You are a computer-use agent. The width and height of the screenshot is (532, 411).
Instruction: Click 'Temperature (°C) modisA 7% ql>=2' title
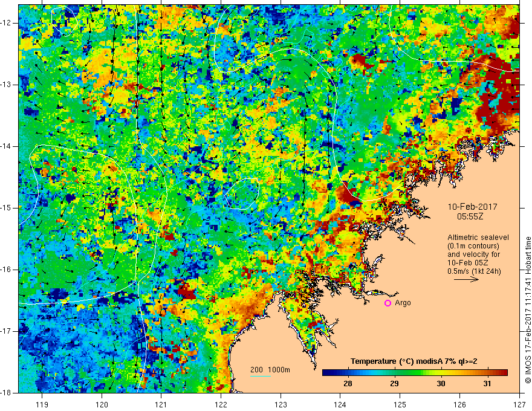(x=414, y=361)
